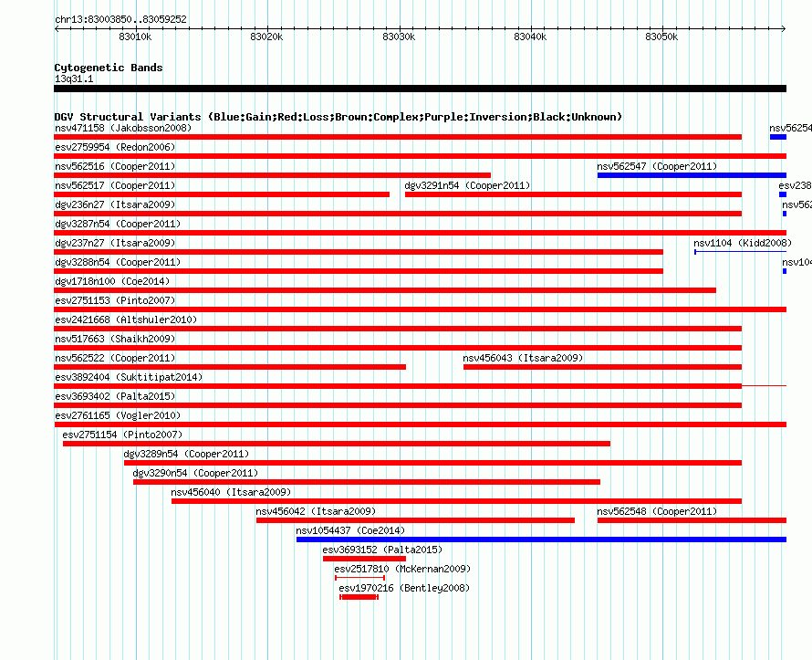Click the thin blue nsv1104 variant line
Screen dimensions: 812x660
(741, 252)
